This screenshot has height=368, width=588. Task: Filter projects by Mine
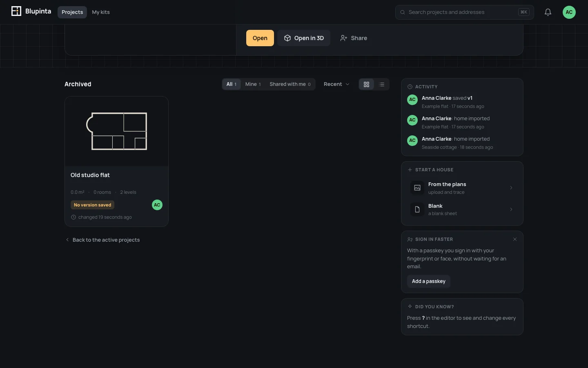coord(253,84)
